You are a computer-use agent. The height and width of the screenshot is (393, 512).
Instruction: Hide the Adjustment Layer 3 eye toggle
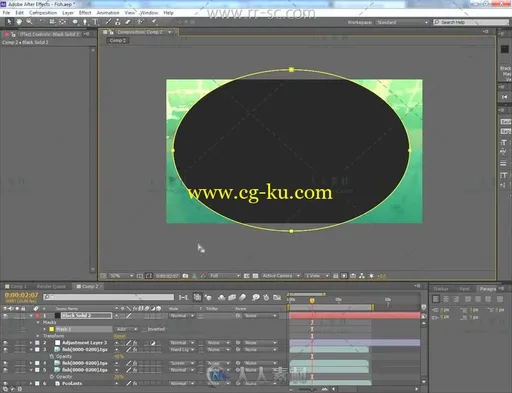[5, 342]
